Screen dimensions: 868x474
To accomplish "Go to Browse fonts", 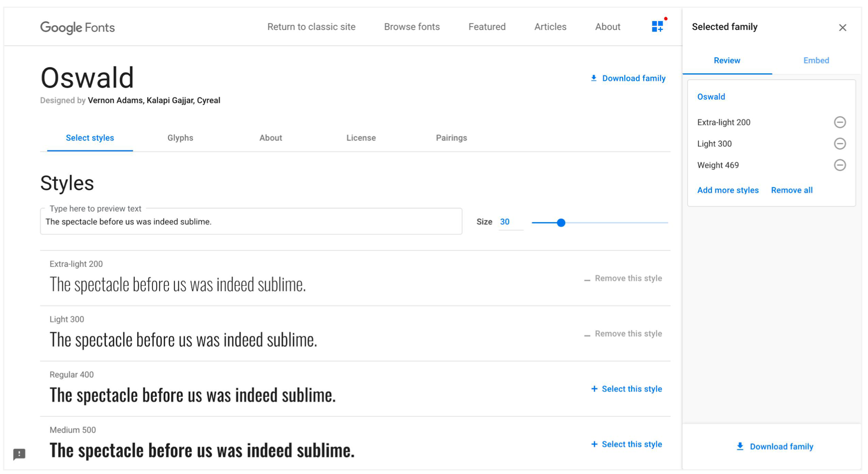I will pos(412,27).
